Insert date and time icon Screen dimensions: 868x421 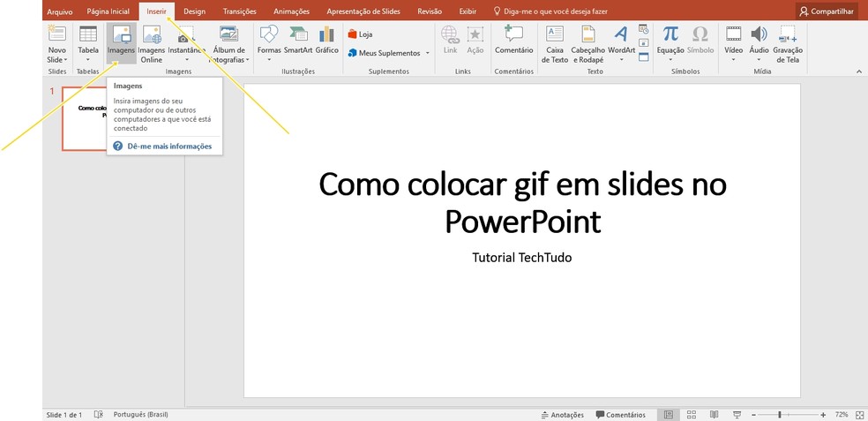click(643, 29)
